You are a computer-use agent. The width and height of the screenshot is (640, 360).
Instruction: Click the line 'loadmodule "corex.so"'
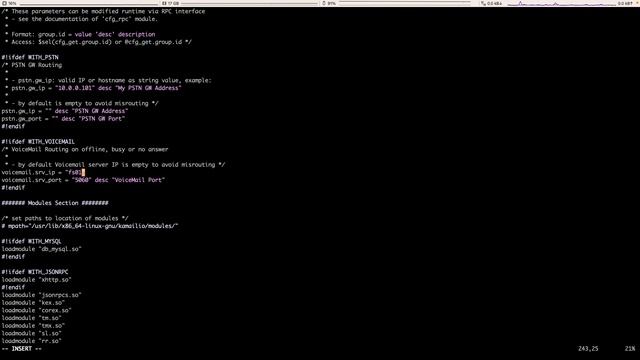pyautogui.click(x=36, y=310)
